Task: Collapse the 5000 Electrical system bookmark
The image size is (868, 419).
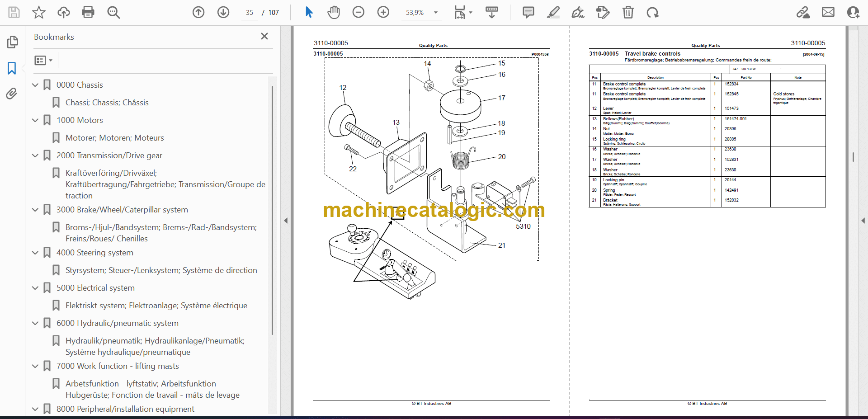Action: coord(35,288)
